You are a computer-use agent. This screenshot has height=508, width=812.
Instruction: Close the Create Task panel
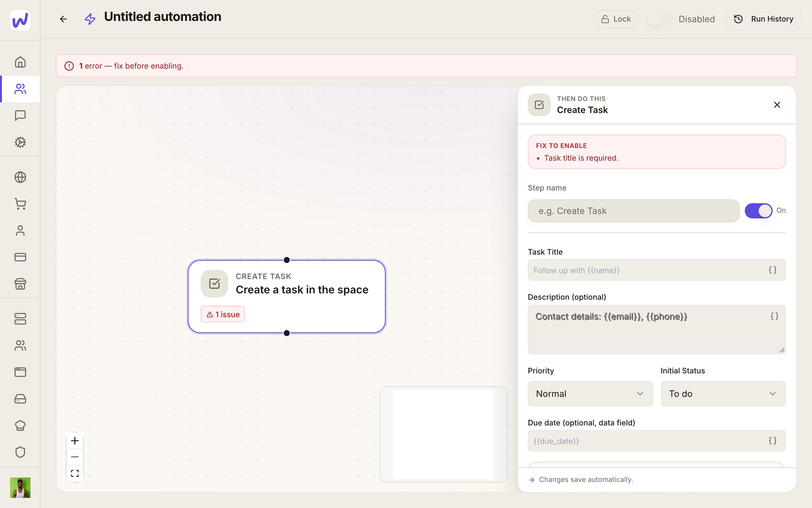tap(777, 105)
